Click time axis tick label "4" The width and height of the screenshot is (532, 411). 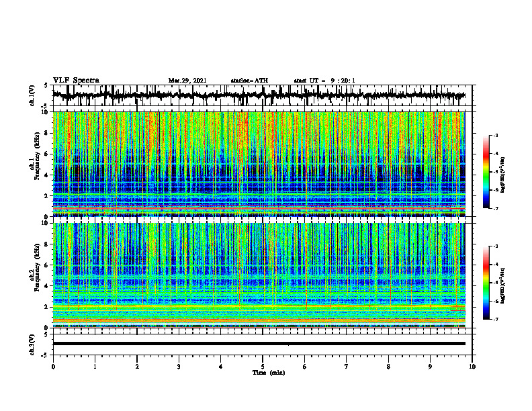(221, 367)
